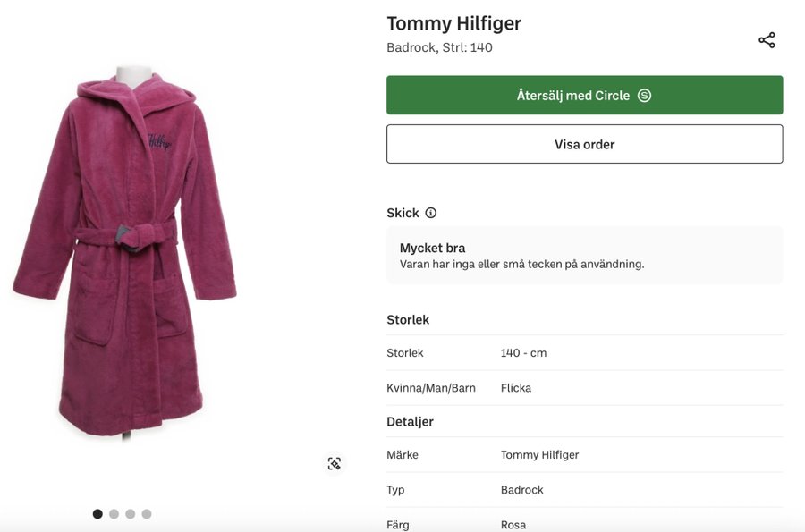Select the first image carousel dot
Viewport: 805px width, 532px height.
[x=97, y=514]
